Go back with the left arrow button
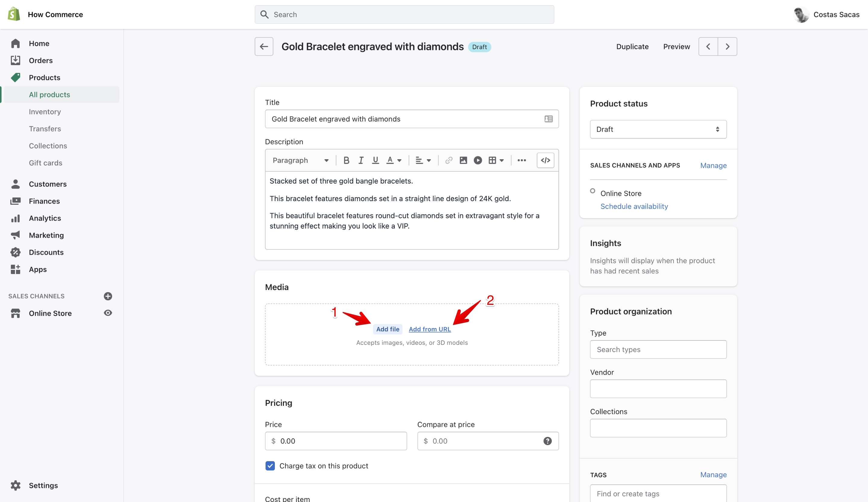Screen dimensions: 868x502 [x=264, y=46]
